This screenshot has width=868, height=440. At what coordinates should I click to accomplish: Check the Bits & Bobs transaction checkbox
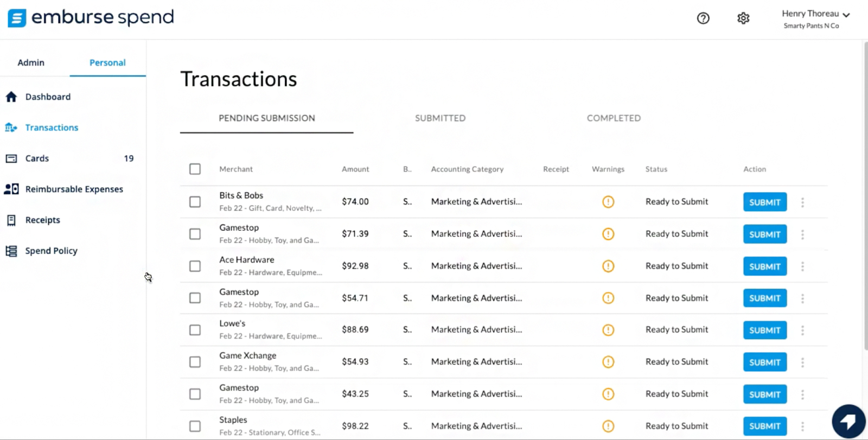click(x=195, y=202)
